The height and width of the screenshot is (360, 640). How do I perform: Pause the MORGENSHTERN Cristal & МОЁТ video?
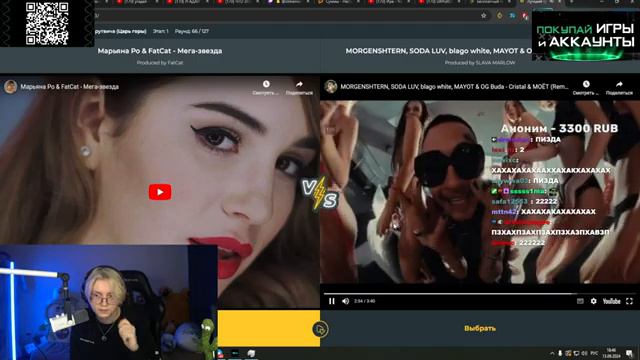331,301
